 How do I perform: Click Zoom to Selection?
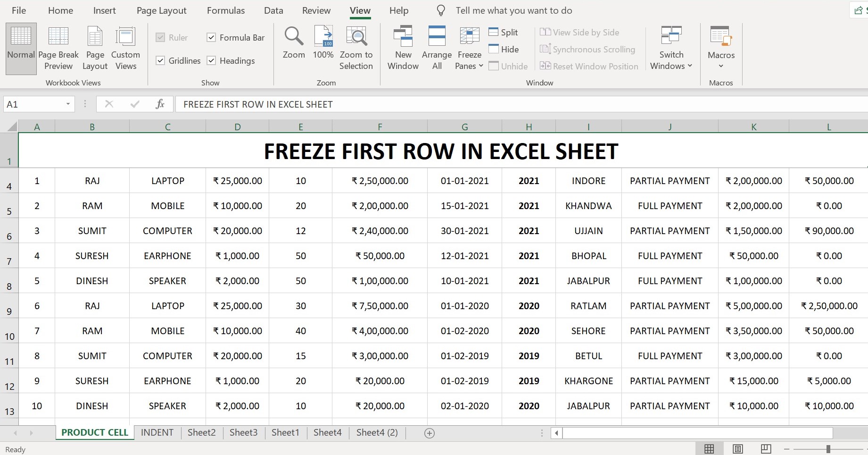pyautogui.click(x=356, y=49)
